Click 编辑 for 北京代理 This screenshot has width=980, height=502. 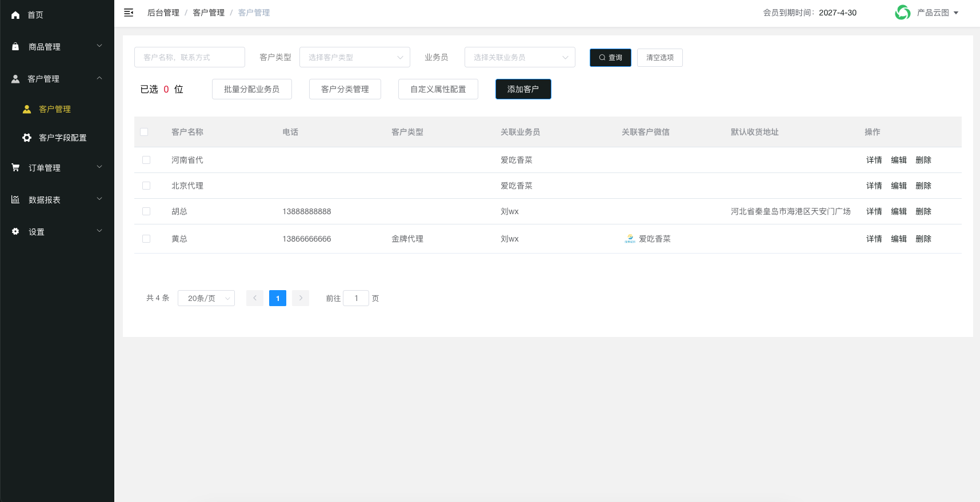(x=899, y=186)
